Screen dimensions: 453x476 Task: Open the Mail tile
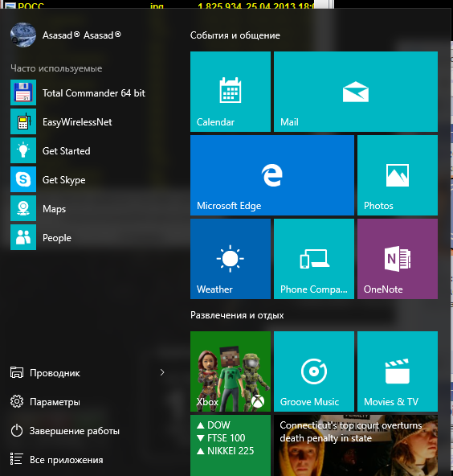[x=356, y=92]
